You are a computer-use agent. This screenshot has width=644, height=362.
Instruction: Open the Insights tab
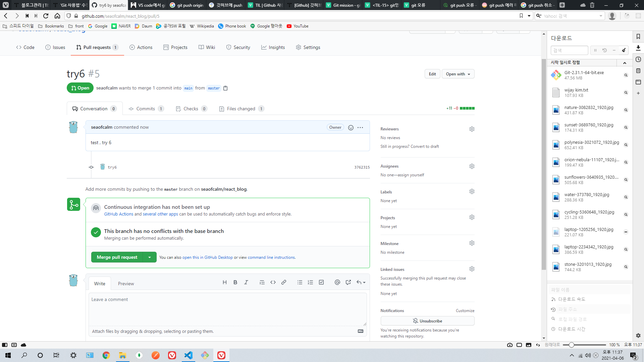(273, 47)
